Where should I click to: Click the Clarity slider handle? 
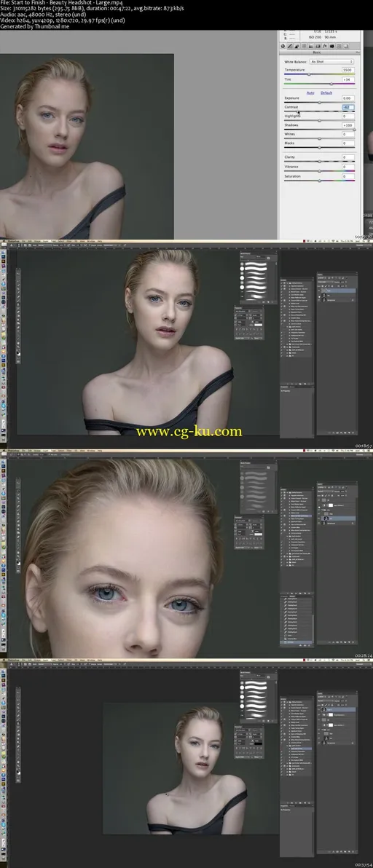pyautogui.click(x=319, y=162)
